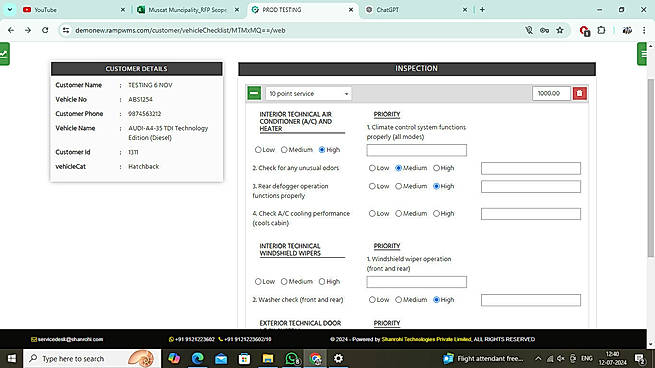View site information icon in address bar

pos(66,30)
